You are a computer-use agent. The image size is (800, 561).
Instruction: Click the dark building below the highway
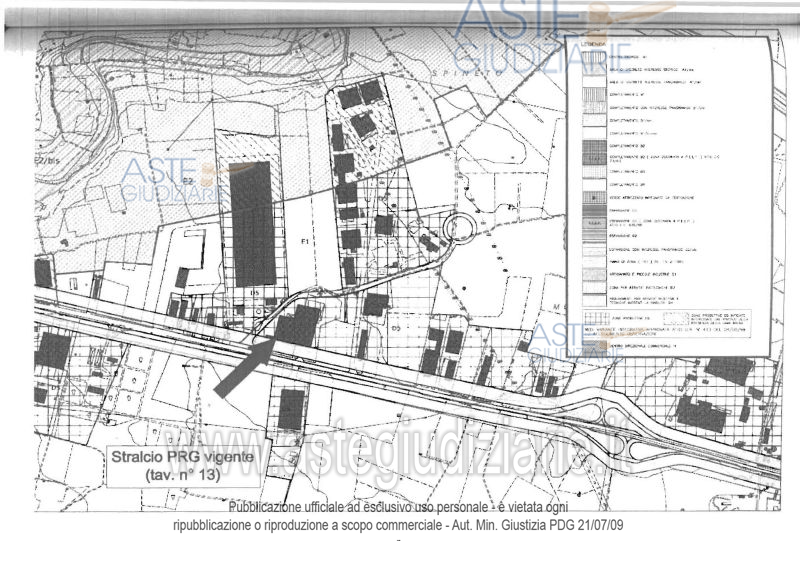(x=291, y=408)
